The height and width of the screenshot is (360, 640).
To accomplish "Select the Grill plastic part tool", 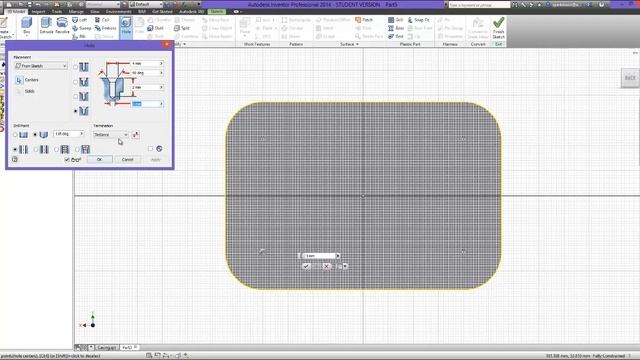I will 396,20.
